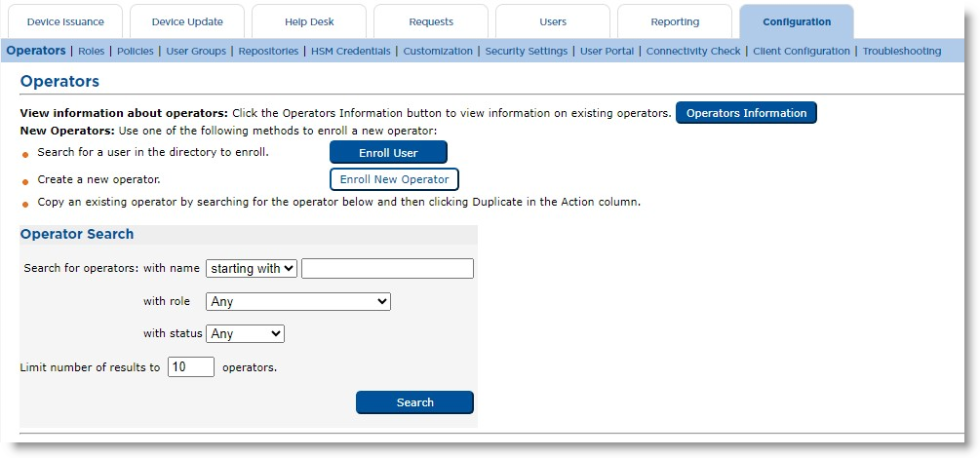Focus the operator name search field
Viewport: 980px width, 458px height.
coord(387,269)
